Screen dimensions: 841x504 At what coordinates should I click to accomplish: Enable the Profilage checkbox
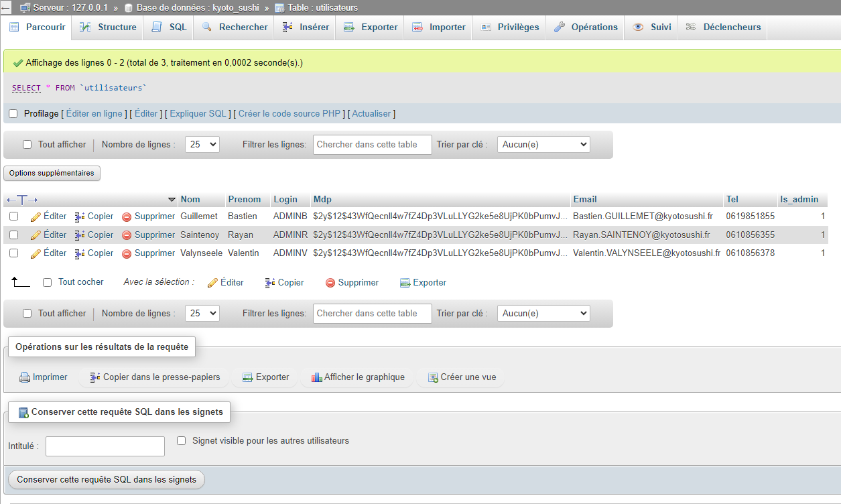click(13, 114)
